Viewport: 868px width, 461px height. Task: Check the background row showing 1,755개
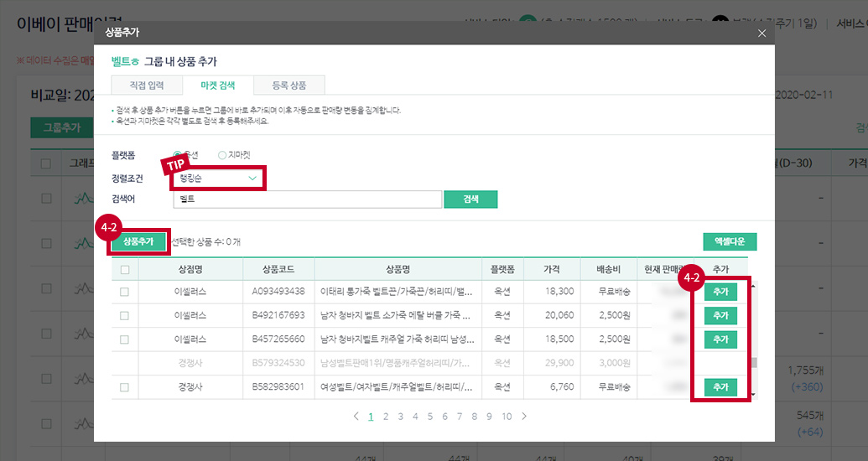pyautogui.click(x=46, y=379)
